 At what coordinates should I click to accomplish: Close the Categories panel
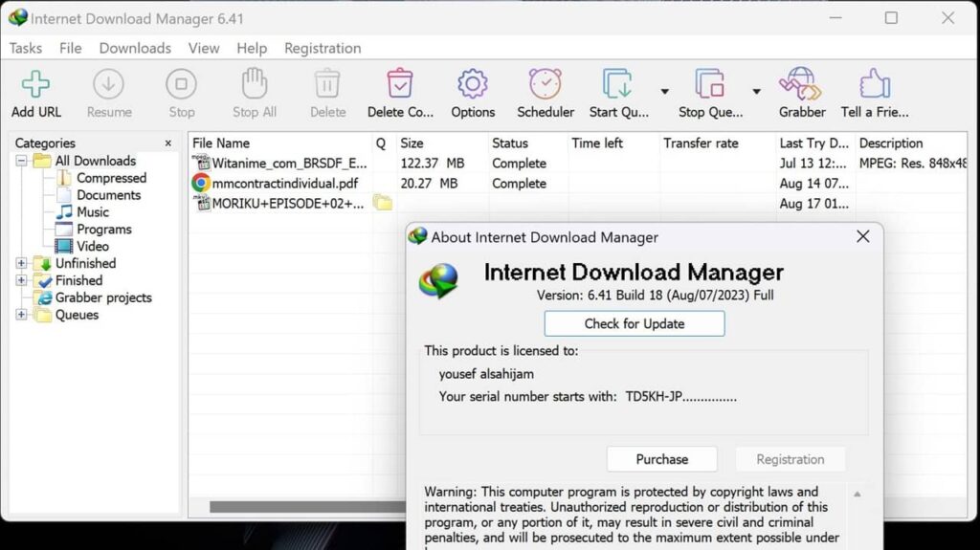click(x=168, y=143)
